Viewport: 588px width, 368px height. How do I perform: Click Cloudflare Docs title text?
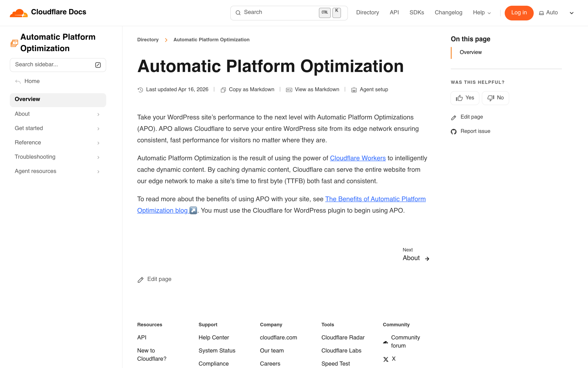[x=59, y=12]
